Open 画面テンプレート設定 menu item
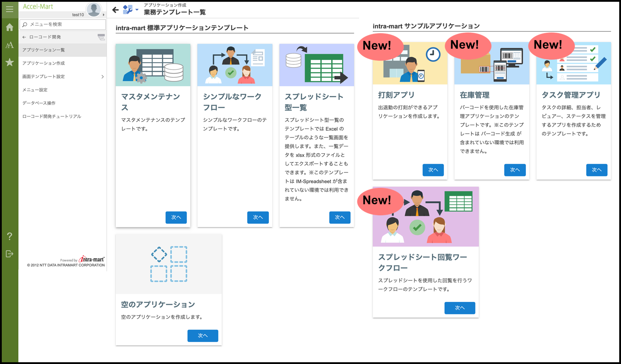621x364 pixels. (x=63, y=77)
